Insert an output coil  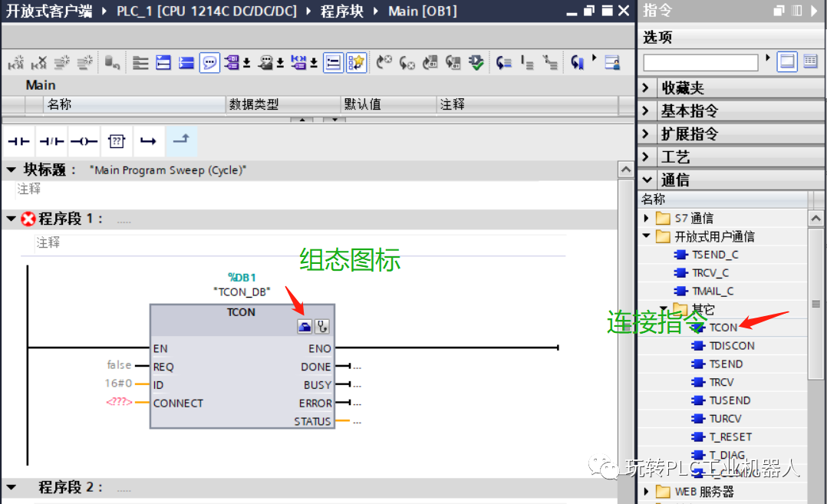point(83,140)
